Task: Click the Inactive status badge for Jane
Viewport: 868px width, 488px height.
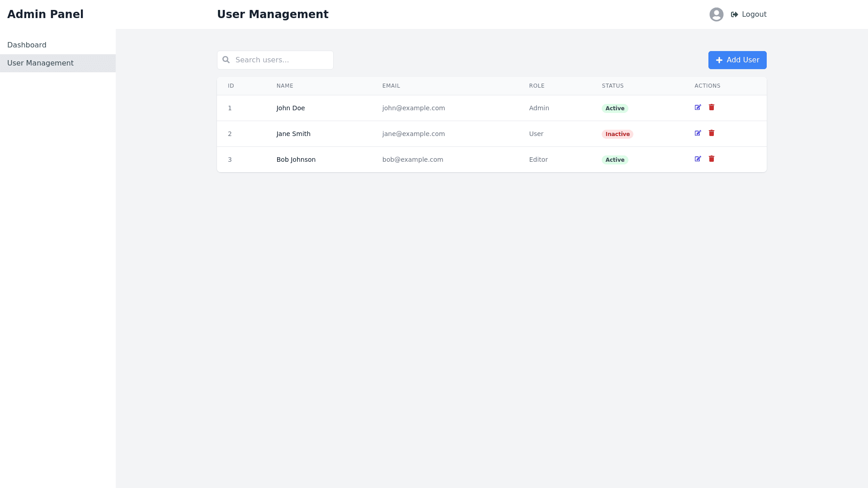Action: (x=617, y=134)
